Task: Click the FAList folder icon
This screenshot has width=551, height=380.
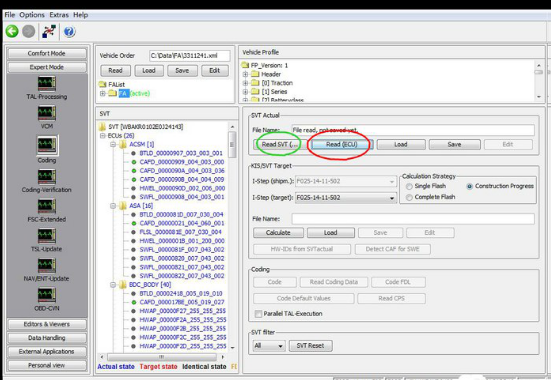Action: coord(103,84)
